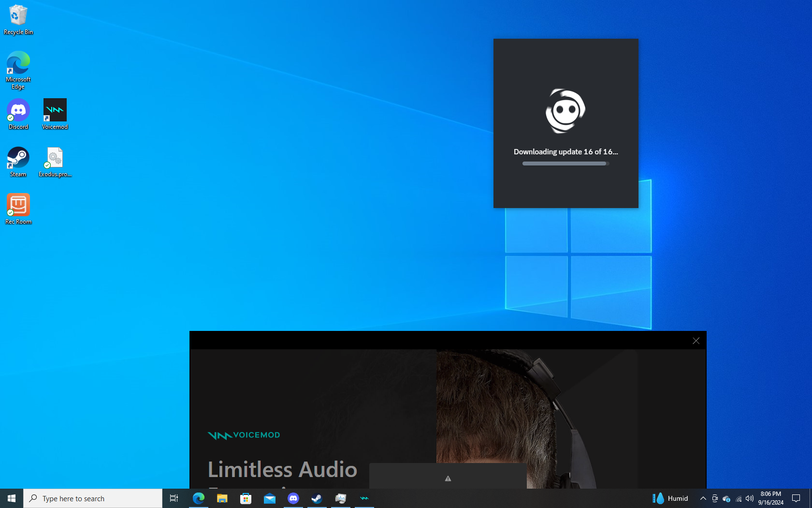
Task: Click the spinning Discord logo in updater
Action: click(x=565, y=111)
